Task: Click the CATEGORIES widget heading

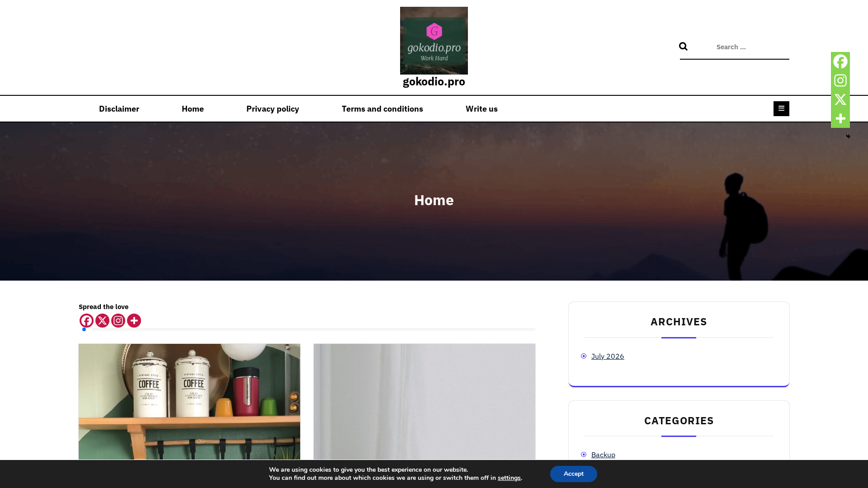Action: [x=679, y=421]
